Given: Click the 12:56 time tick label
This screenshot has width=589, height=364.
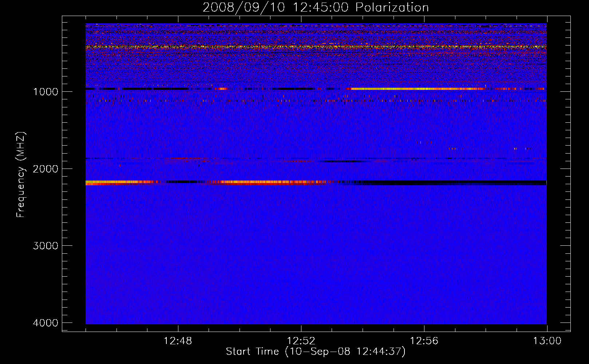Looking at the screenshot, I should 424,341.
